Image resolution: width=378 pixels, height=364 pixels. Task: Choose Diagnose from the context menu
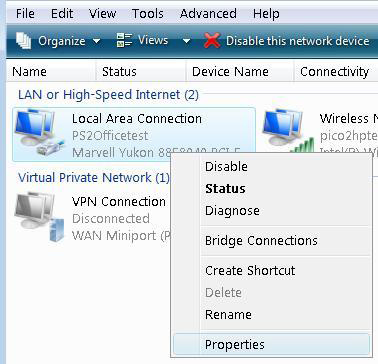[271, 211]
